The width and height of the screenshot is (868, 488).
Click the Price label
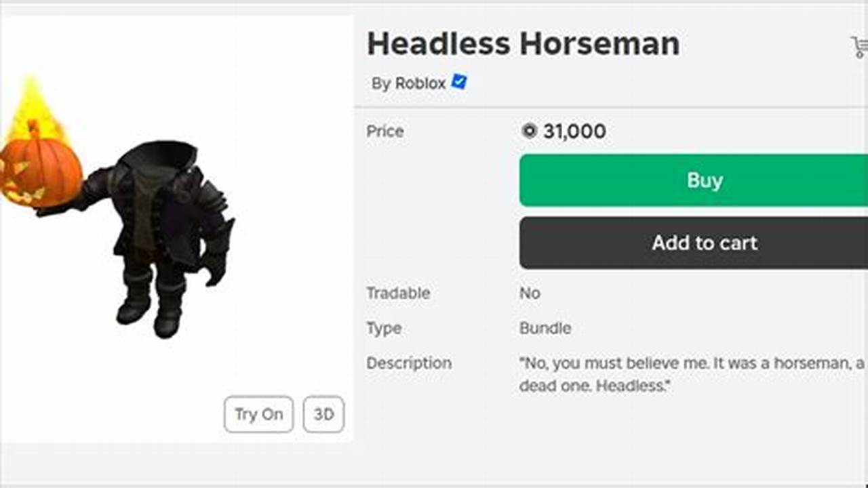(x=384, y=131)
